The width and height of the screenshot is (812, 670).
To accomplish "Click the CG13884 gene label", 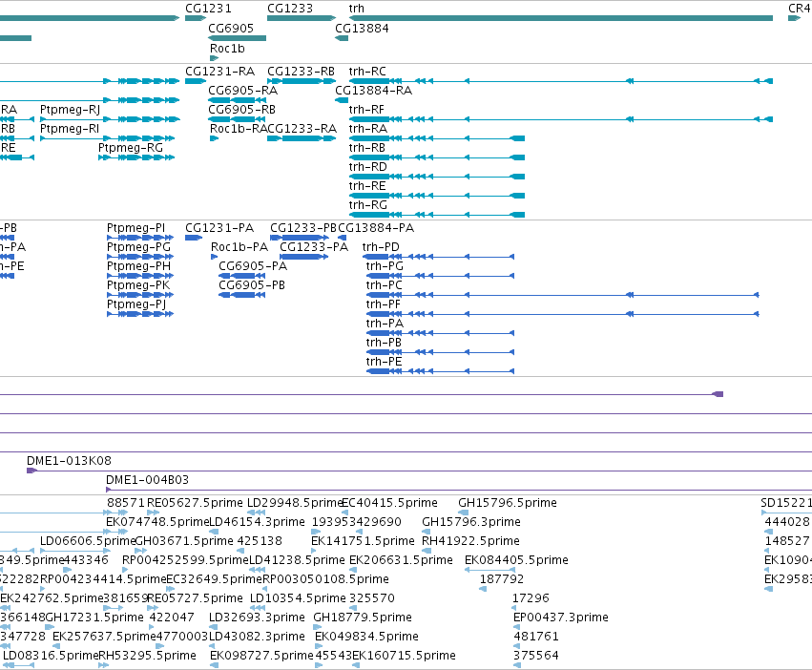I will click(362, 29).
